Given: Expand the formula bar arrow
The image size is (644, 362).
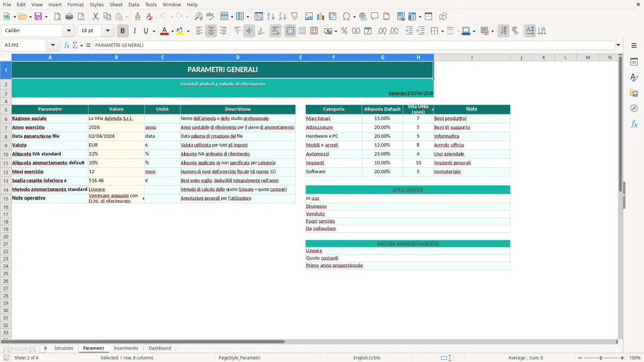Looking at the screenshot, I should (618, 45).
